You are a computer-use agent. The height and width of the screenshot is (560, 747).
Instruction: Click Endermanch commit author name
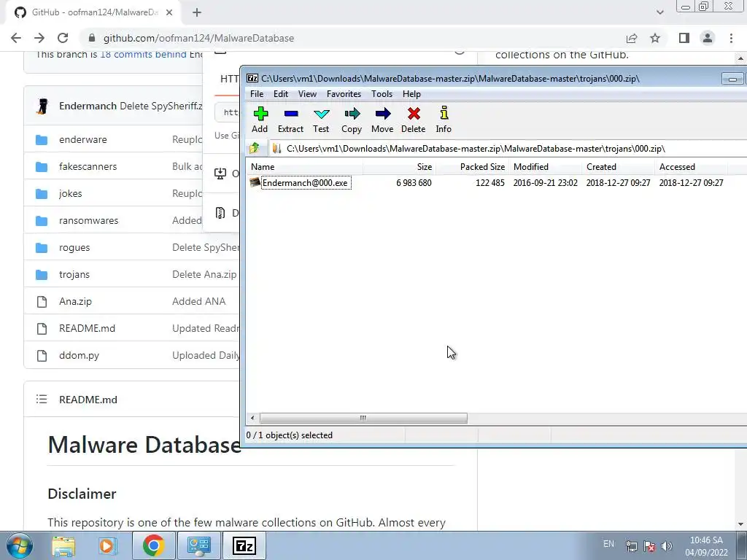88,106
